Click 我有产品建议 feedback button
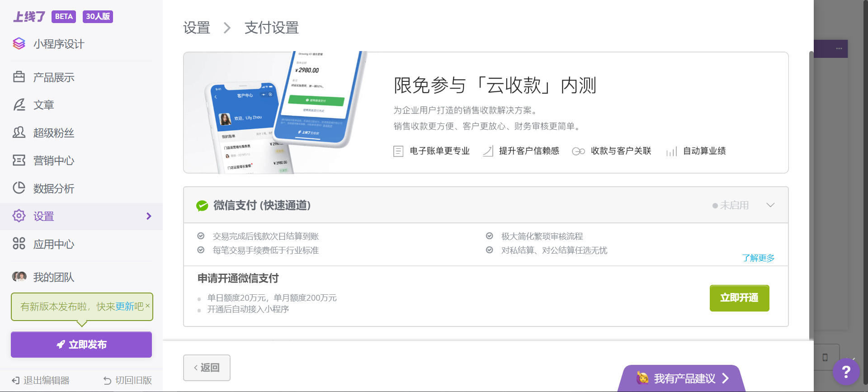The width and height of the screenshot is (868, 392). pos(682,378)
